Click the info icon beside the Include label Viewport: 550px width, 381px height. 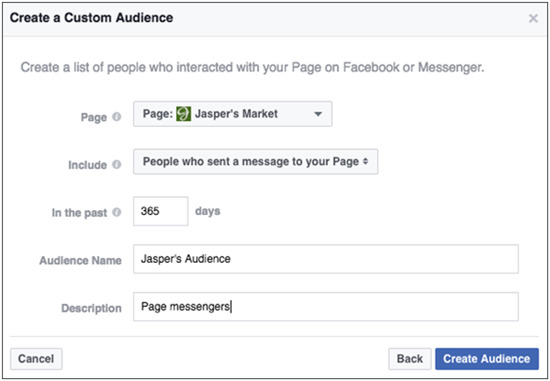(117, 164)
